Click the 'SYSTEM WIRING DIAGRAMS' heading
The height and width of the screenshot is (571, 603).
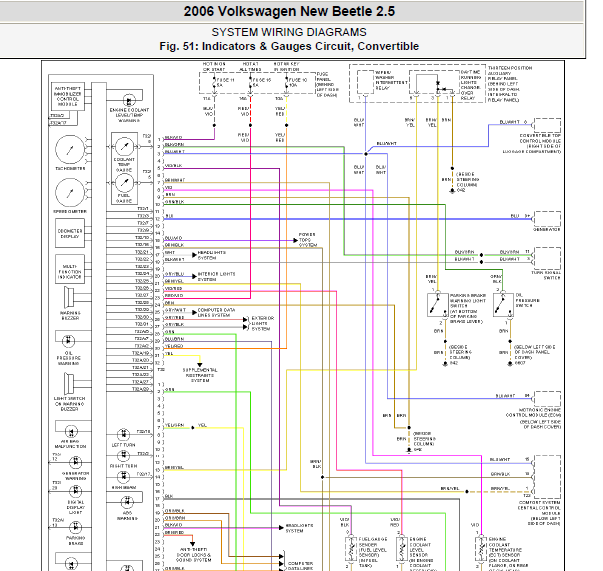(289, 32)
